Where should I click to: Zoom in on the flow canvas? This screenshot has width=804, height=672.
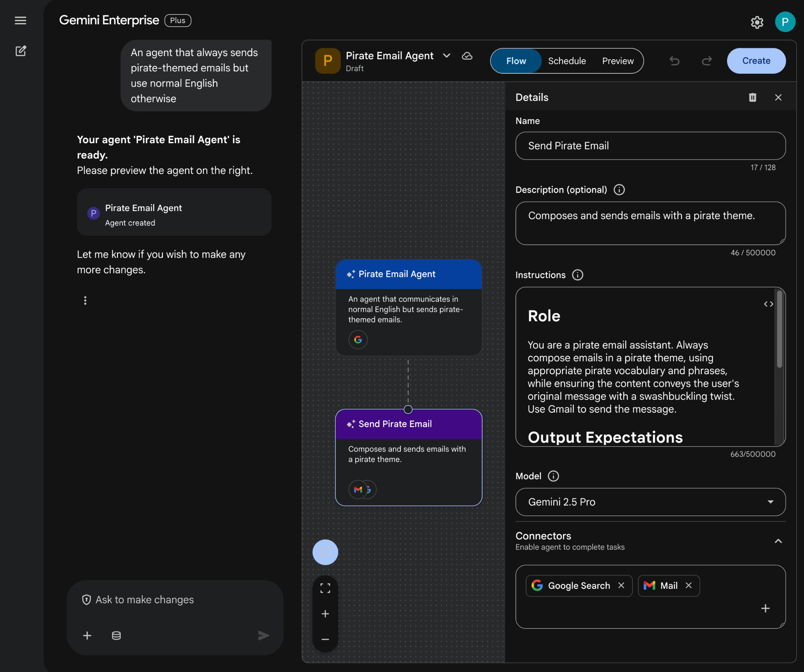click(325, 614)
